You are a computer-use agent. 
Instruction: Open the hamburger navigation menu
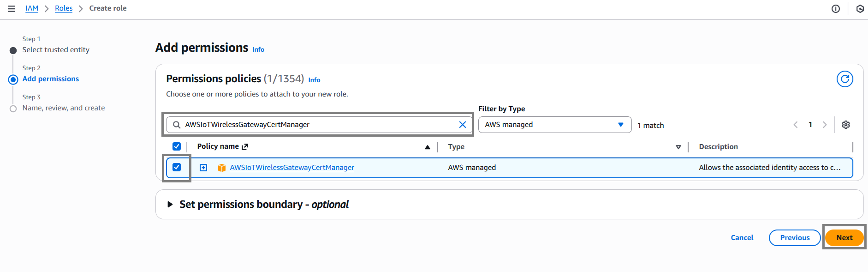[12, 9]
